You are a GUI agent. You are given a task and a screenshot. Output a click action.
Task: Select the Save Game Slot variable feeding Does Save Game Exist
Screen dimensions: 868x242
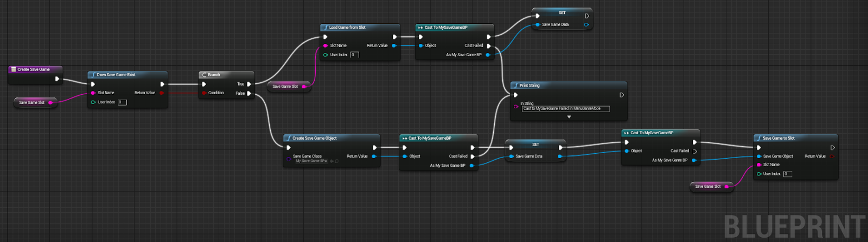pyautogui.click(x=36, y=102)
